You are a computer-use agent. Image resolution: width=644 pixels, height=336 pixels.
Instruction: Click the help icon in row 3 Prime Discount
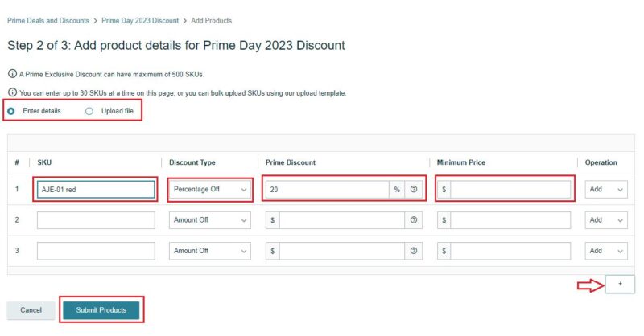point(414,251)
